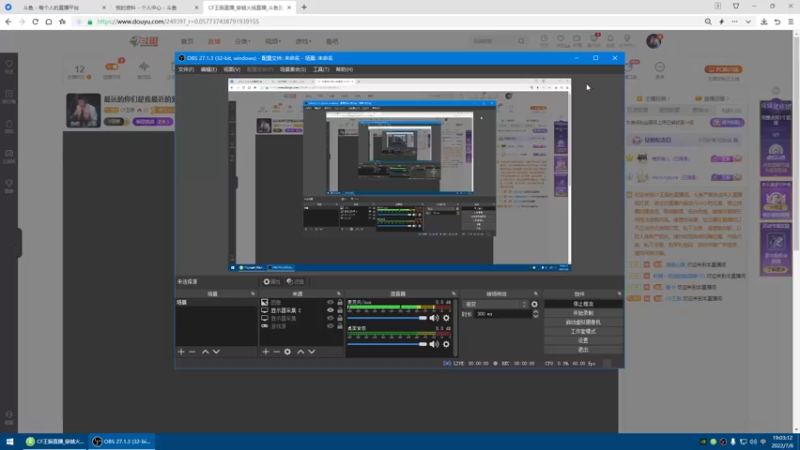
Task: Move source down in Sources list
Action: pyautogui.click(x=312, y=352)
